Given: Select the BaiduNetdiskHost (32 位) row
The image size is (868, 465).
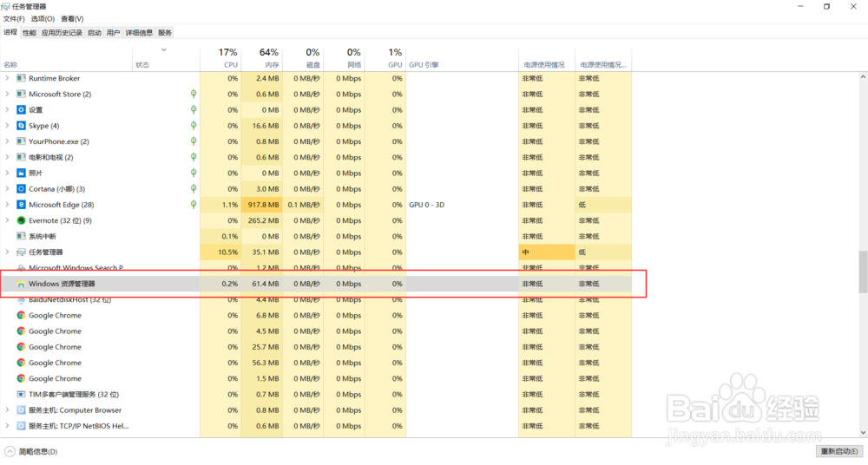Looking at the screenshot, I should (x=316, y=299).
